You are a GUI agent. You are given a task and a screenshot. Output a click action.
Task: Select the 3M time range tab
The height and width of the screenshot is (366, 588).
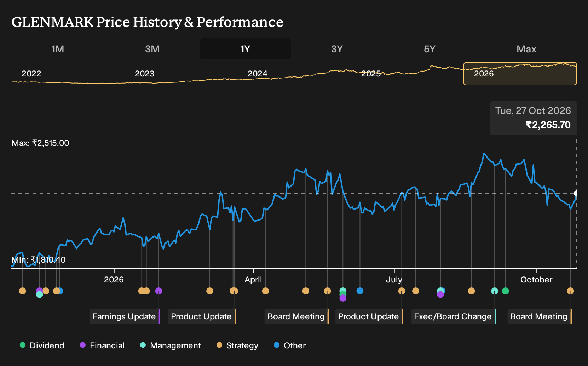(152, 49)
